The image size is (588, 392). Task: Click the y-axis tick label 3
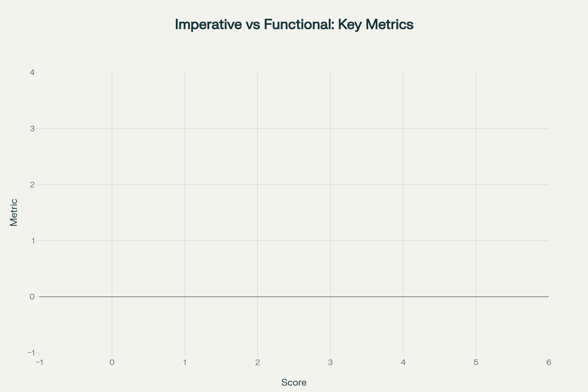coord(32,129)
